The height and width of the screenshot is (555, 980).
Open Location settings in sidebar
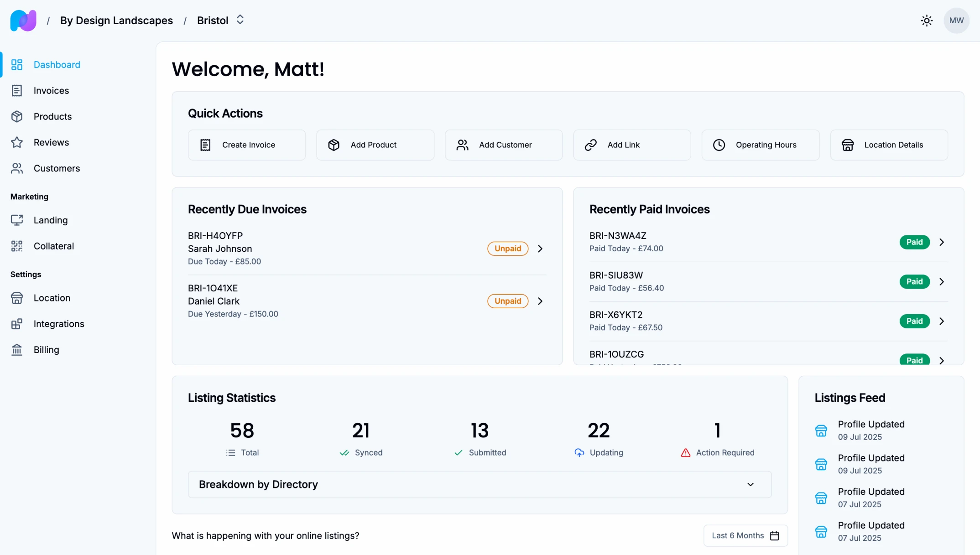pyautogui.click(x=52, y=298)
